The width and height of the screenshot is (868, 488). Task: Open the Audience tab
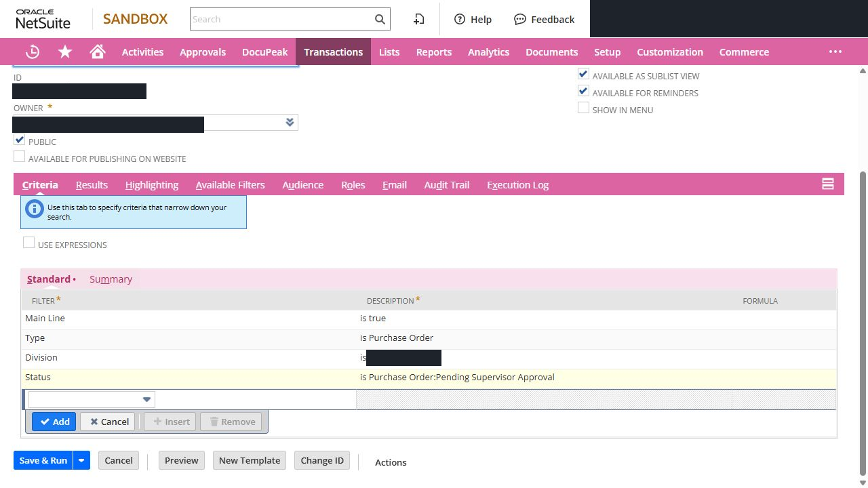tap(302, 184)
